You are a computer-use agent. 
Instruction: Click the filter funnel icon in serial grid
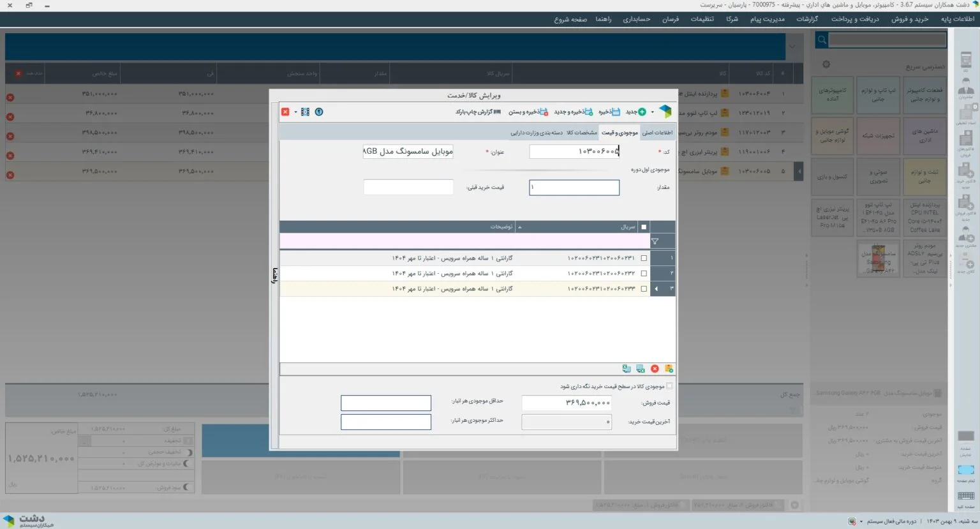pos(655,241)
